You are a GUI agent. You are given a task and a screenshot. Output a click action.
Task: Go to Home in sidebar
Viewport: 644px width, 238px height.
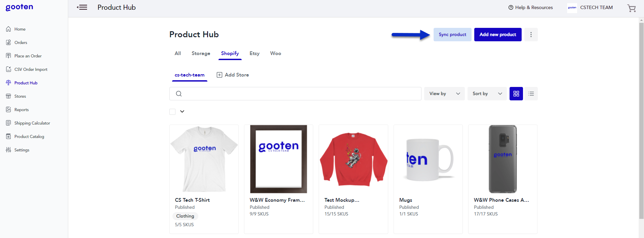click(x=20, y=29)
